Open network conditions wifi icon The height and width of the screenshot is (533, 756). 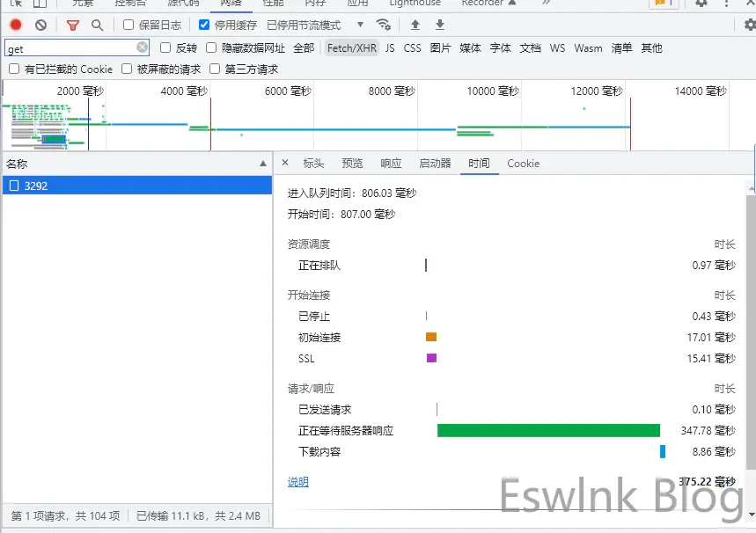pyautogui.click(x=383, y=25)
